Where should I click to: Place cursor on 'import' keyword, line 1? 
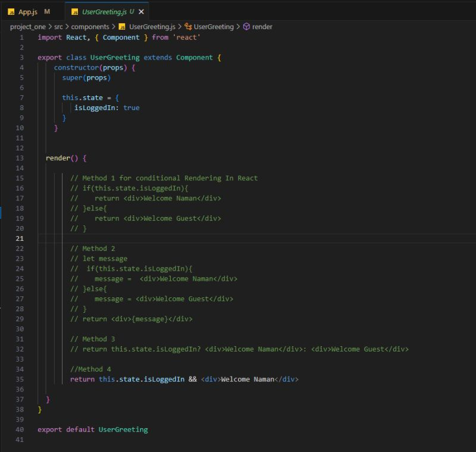[x=50, y=37]
